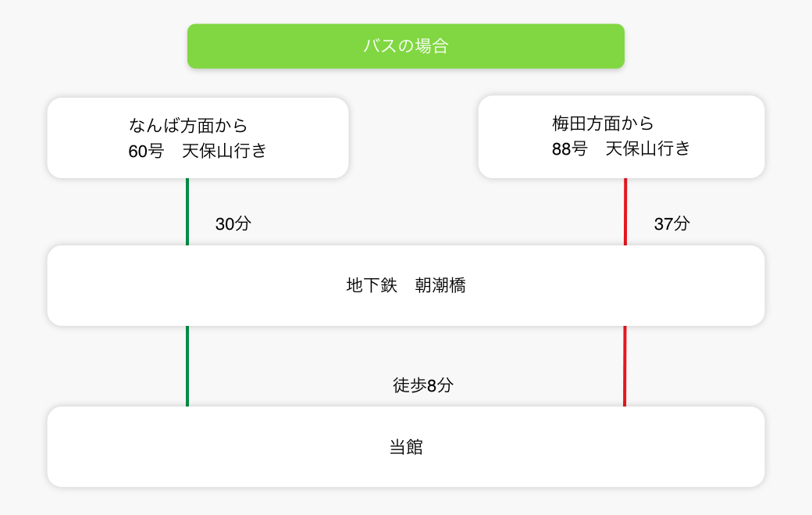The width and height of the screenshot is (812, 515).
Task: Click the 37分 travel time label
Action: (x=672, y=224)
